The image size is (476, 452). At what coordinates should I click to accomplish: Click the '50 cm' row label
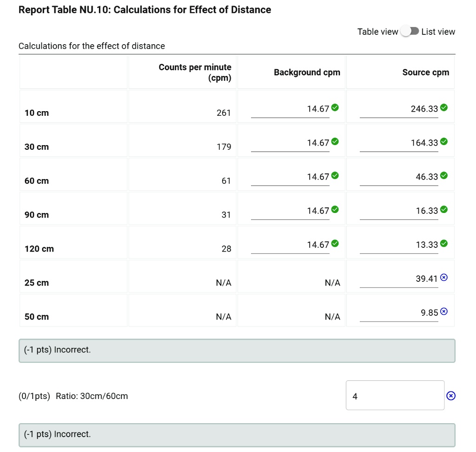[37, 317]
